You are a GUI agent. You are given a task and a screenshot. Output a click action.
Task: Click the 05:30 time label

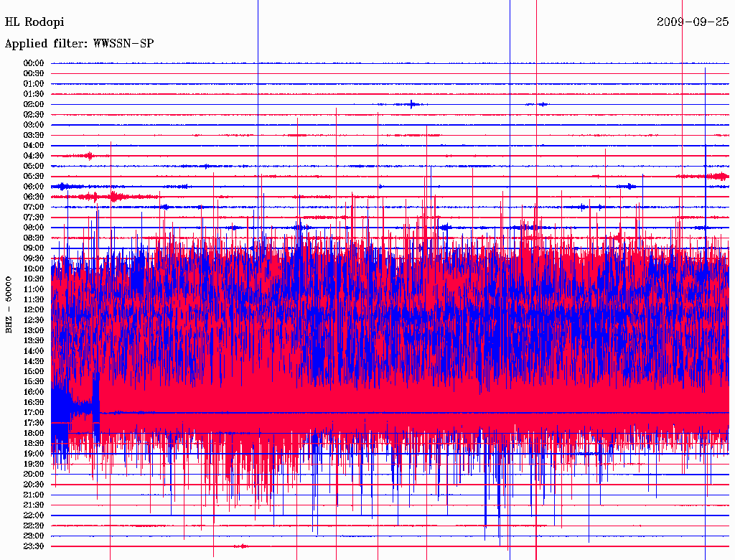pyautogui.click(x=33, y=177)
